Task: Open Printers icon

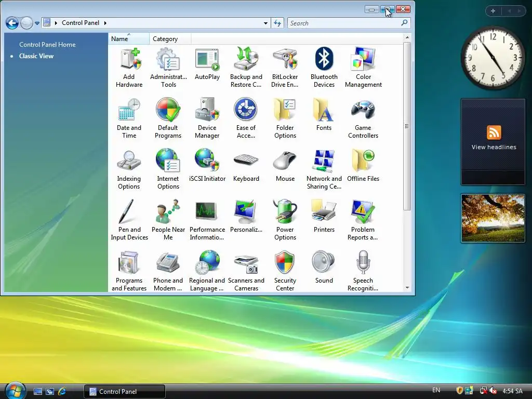Action: (x=324, y=217)
